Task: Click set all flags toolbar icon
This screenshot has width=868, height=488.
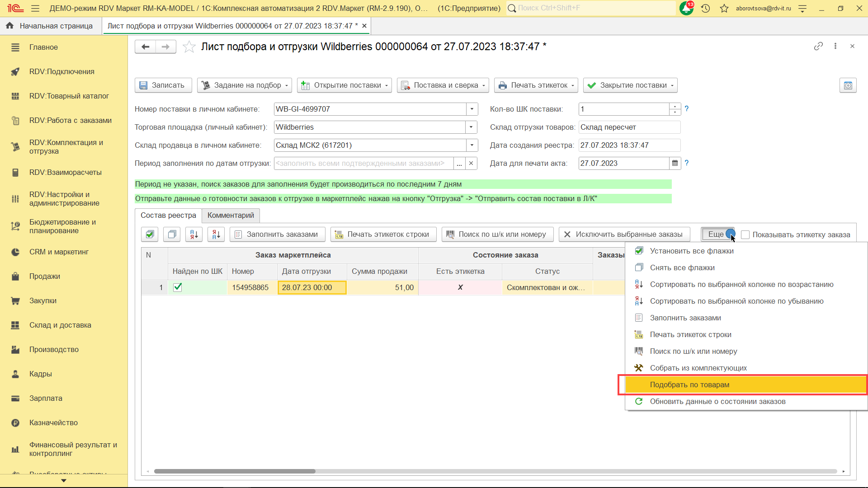Action: pos(150,234)
